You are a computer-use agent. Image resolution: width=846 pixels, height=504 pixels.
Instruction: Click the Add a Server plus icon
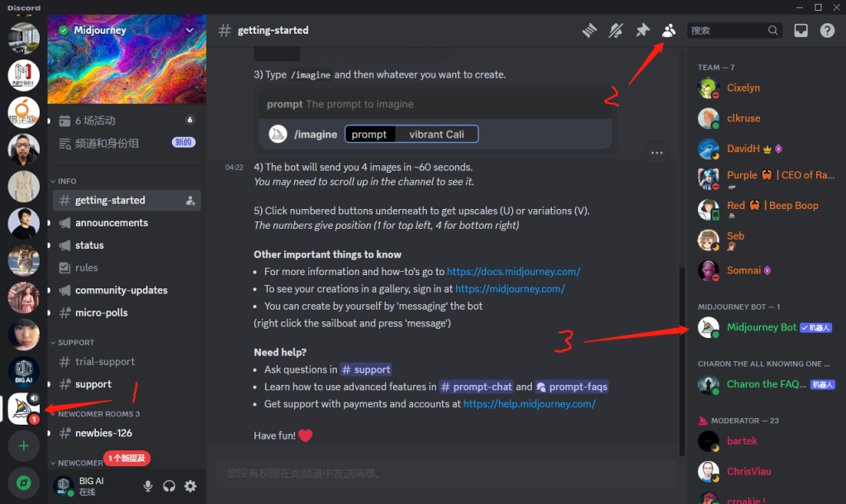point(24,446)
